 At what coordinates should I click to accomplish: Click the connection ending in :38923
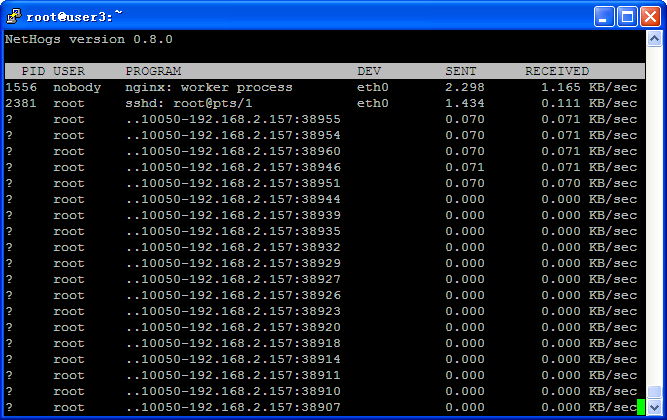click(x=233, y=311)
